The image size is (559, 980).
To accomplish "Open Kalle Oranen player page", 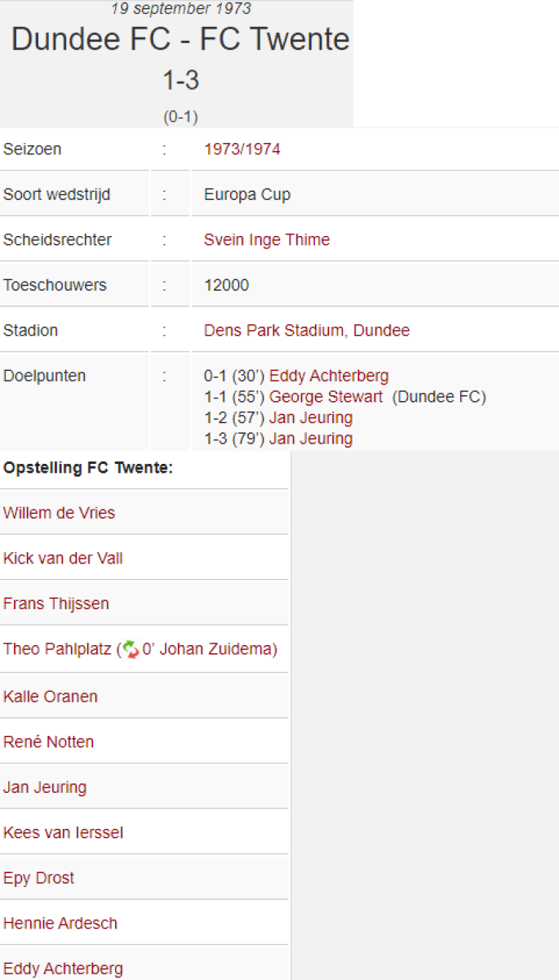I will tap(51, 697).
